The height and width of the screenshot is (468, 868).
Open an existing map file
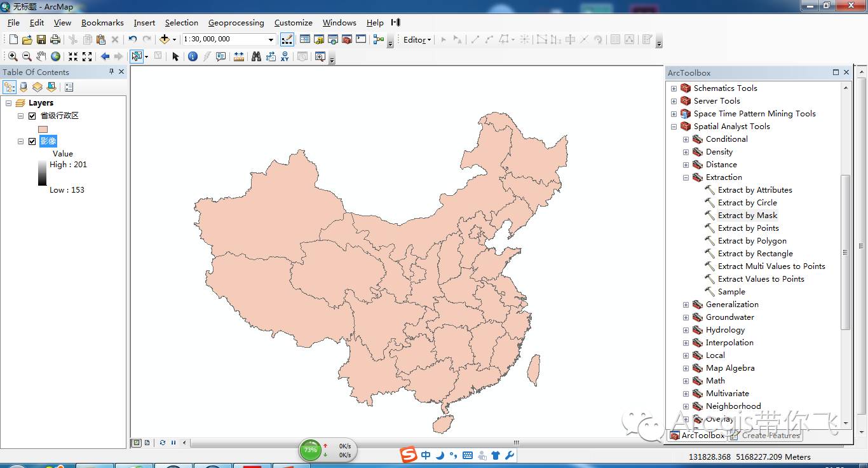(x=27, y=39)
